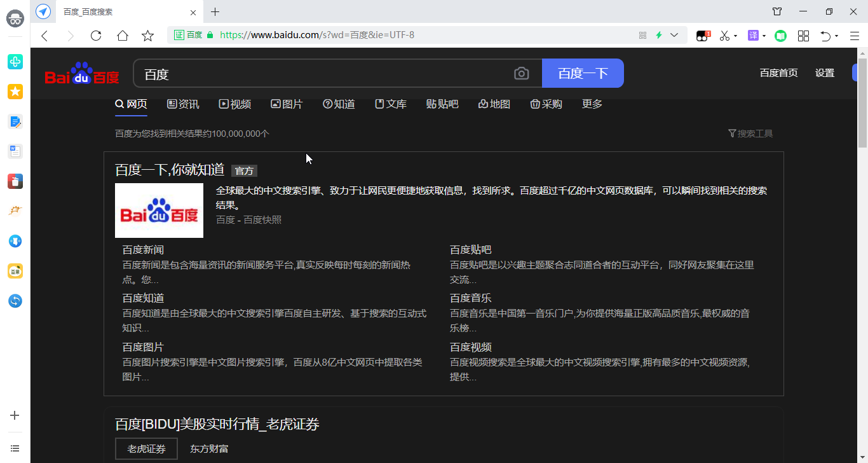868x463 pixels.
Task: Enable the green reading mode icon
Action: tap(781, 36)
